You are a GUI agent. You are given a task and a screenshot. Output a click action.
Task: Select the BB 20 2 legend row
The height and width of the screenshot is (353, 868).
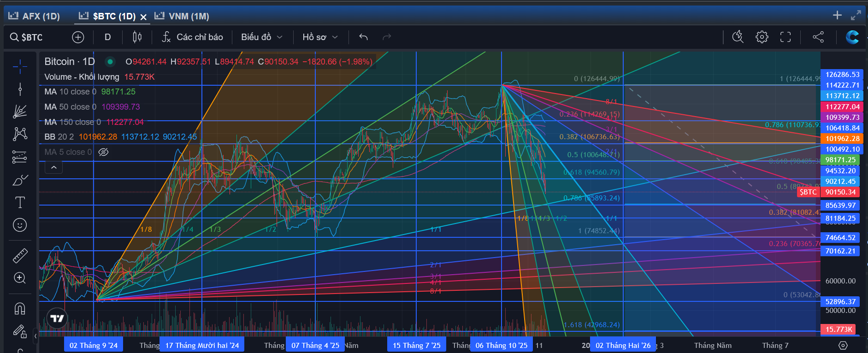point(121,137)
